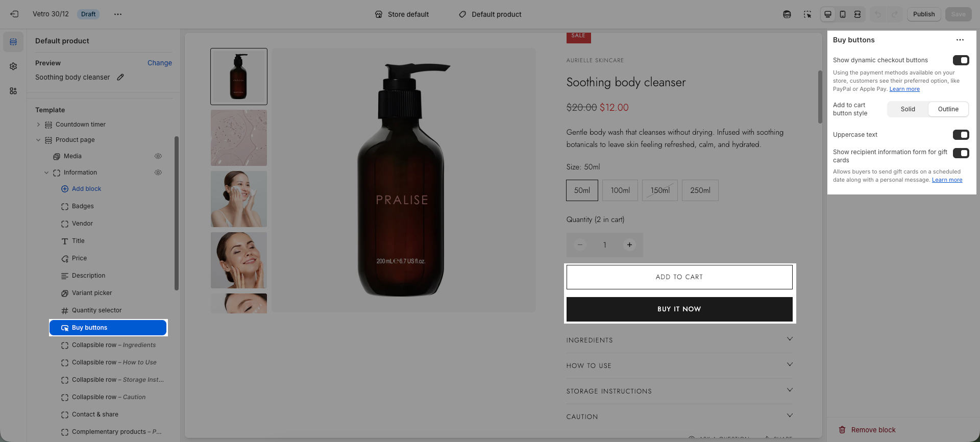Open the app embeds icon in sidebar
The height and width of the screenshot is (442, 980).
click(13, 91)
